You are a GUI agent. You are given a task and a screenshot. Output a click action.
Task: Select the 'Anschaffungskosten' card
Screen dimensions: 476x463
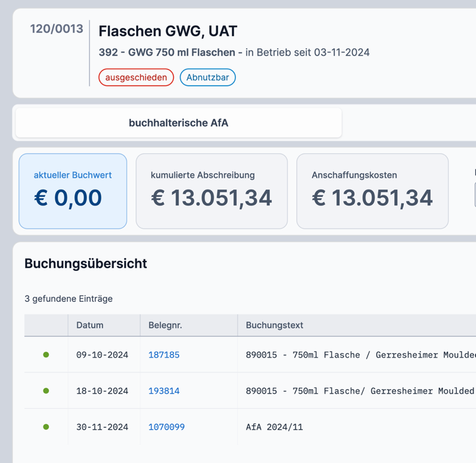(372, 191)
